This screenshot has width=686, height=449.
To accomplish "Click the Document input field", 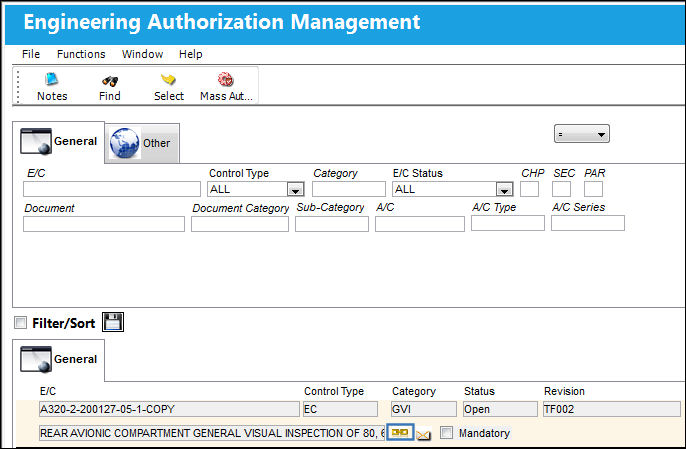I will click(104, 224).
